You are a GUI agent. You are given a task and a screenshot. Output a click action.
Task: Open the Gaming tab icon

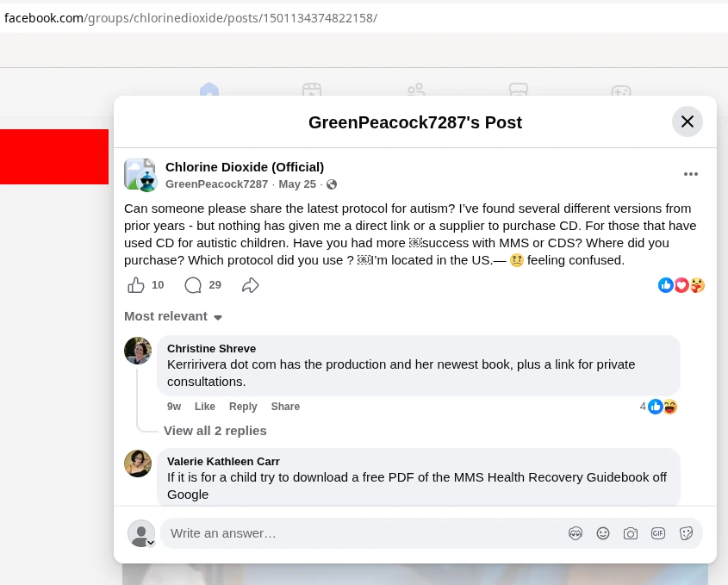(x=621, y=90)
